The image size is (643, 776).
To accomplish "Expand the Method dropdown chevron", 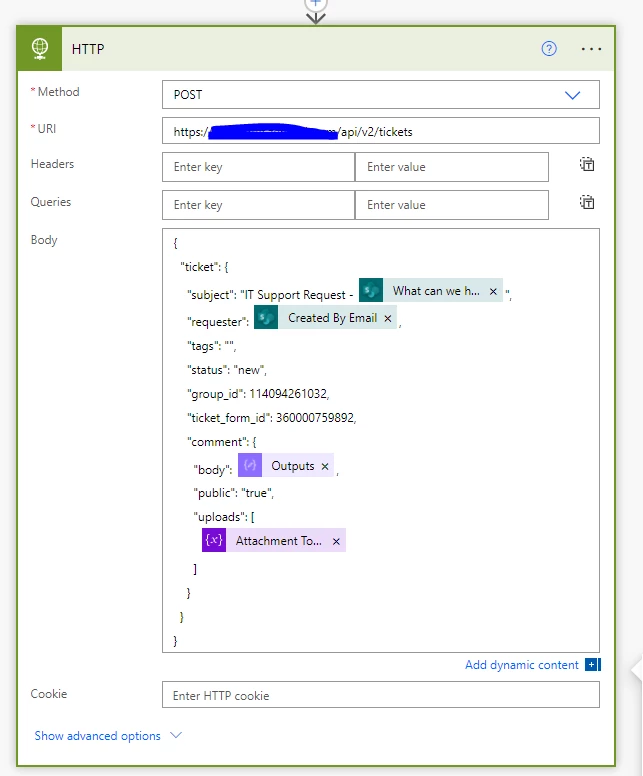I will pos(573,95).
